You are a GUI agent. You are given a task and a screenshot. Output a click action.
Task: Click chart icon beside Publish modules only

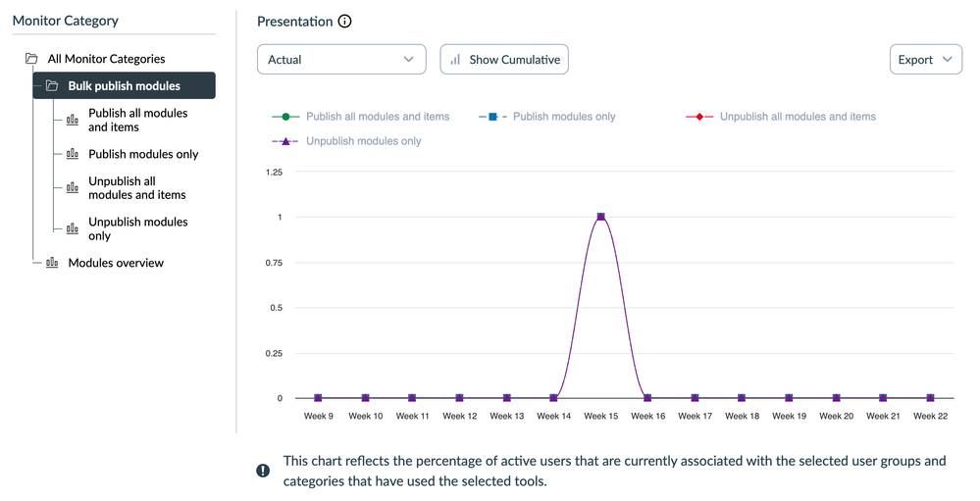[x=73, y=154]
